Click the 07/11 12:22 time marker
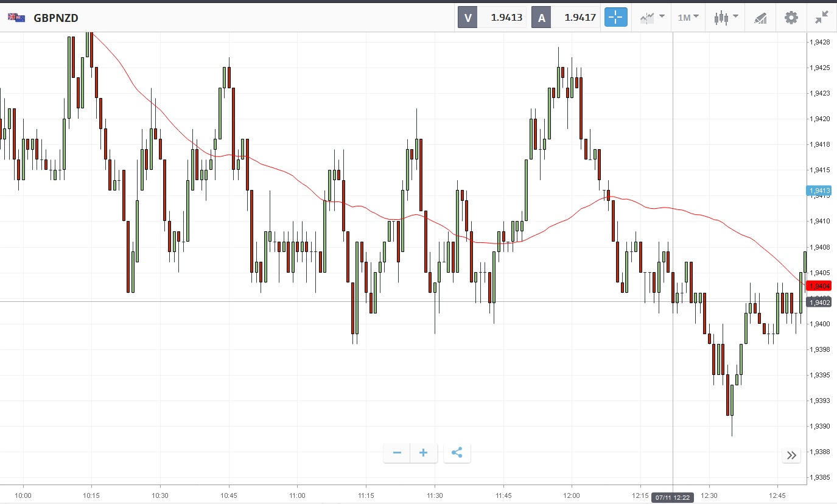 point(673,498)
